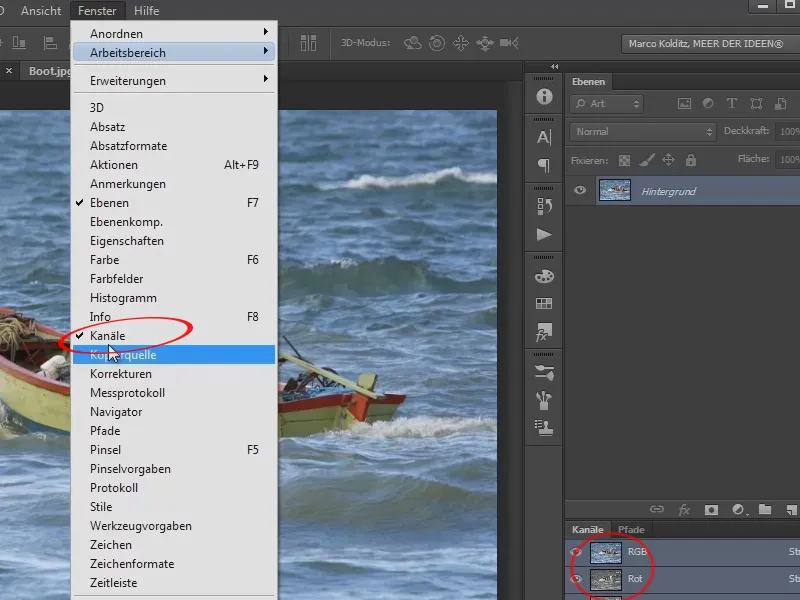The image size is (800, 600).
Task: Toggle lock all padlock icon
Action: [x=691, y=160]
